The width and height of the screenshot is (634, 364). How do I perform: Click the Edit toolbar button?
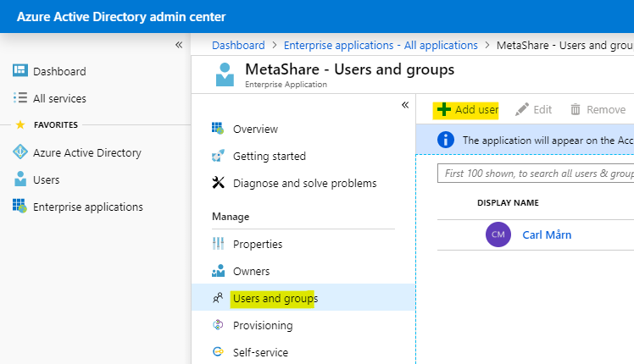coord(533,109)
